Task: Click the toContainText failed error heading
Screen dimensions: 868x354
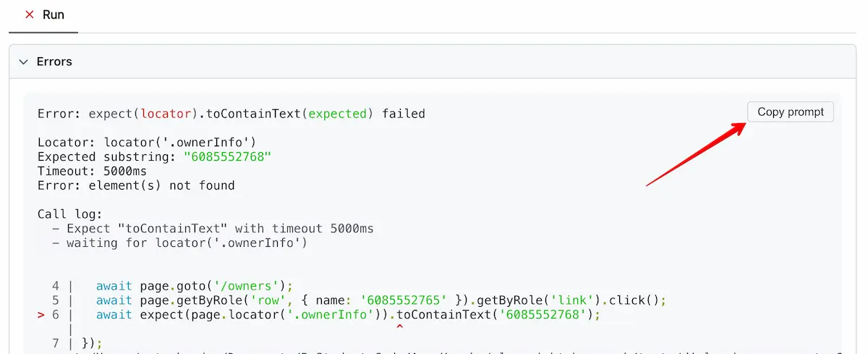Action: [x=231, y=113]
